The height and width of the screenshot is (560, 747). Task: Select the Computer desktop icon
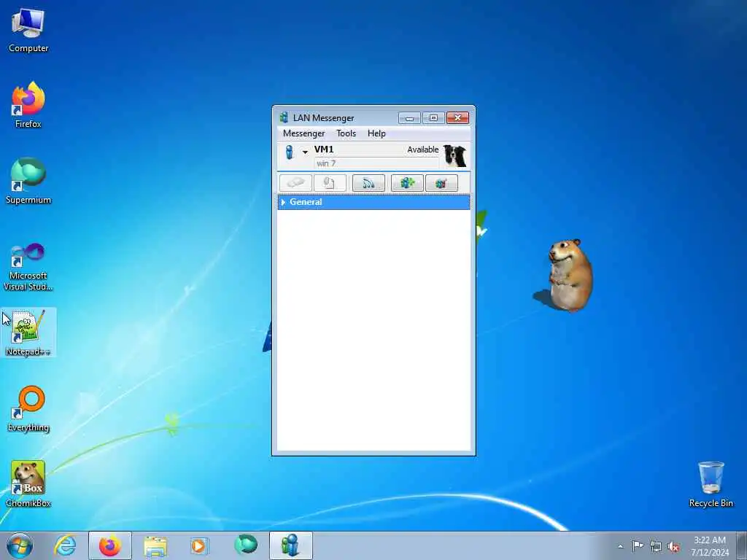[28, 30]
